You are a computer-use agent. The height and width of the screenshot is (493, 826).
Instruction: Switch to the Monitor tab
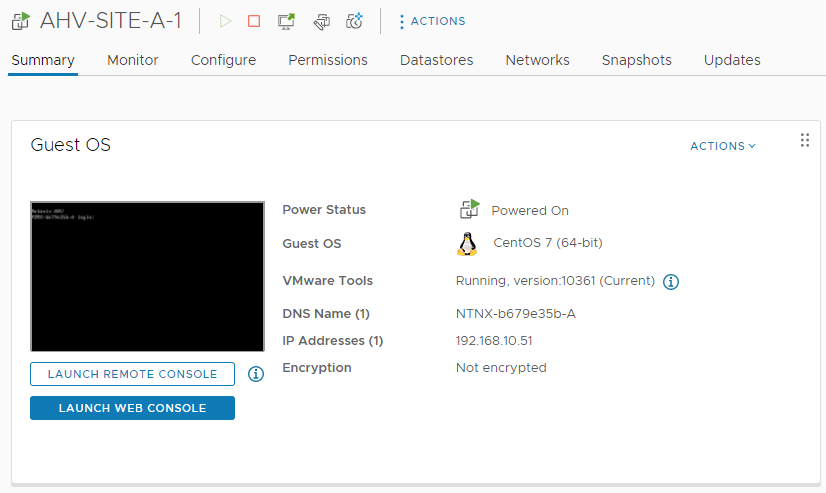(x=133, y=60)
